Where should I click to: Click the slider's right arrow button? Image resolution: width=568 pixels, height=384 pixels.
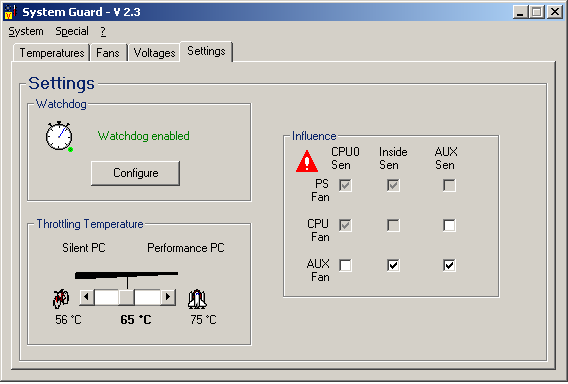coord(168,297)
